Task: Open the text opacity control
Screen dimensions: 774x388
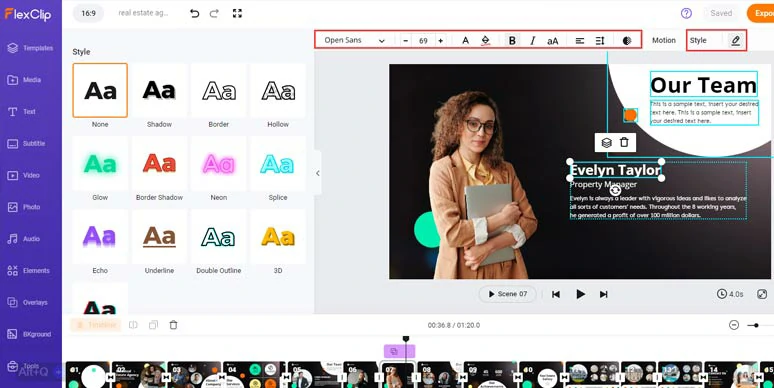Action: 627,41
